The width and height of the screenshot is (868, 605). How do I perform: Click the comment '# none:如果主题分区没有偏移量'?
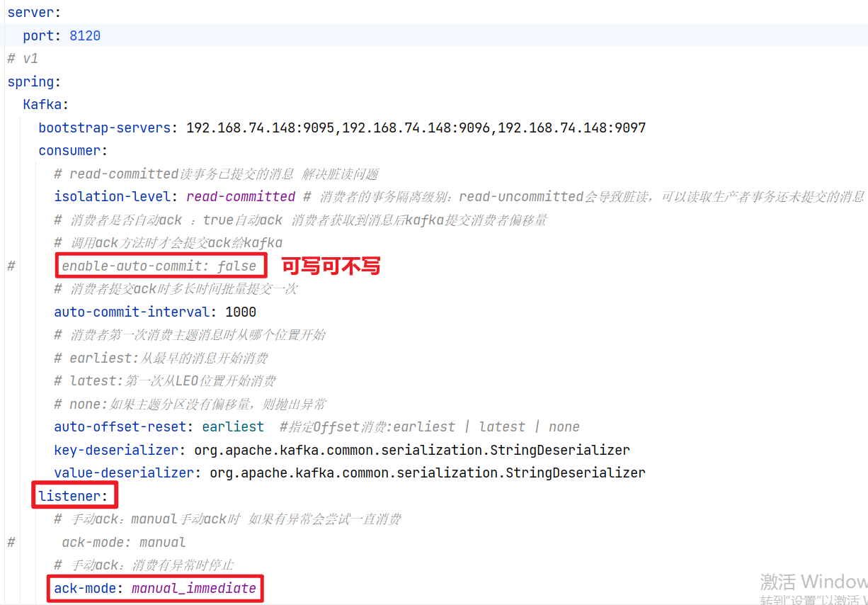click(190, 404)
